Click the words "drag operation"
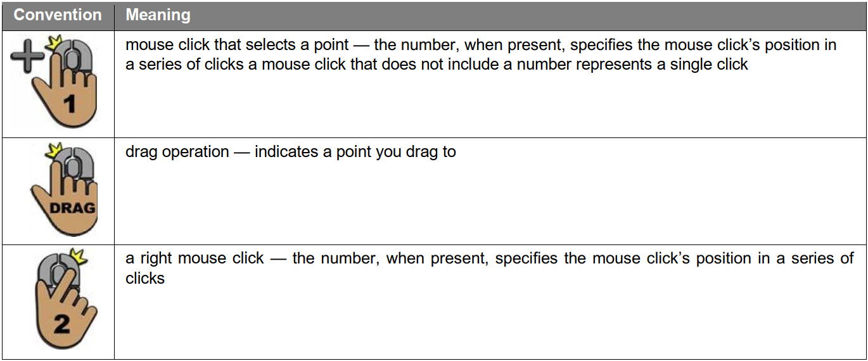The image size is (868, 361). [x=177, y=152]
